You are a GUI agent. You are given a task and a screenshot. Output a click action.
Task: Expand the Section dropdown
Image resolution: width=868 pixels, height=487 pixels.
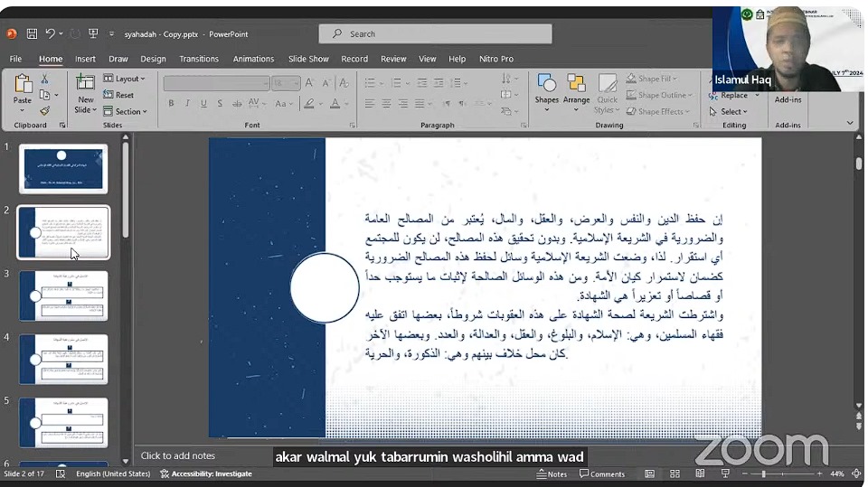tap(125, 112)
